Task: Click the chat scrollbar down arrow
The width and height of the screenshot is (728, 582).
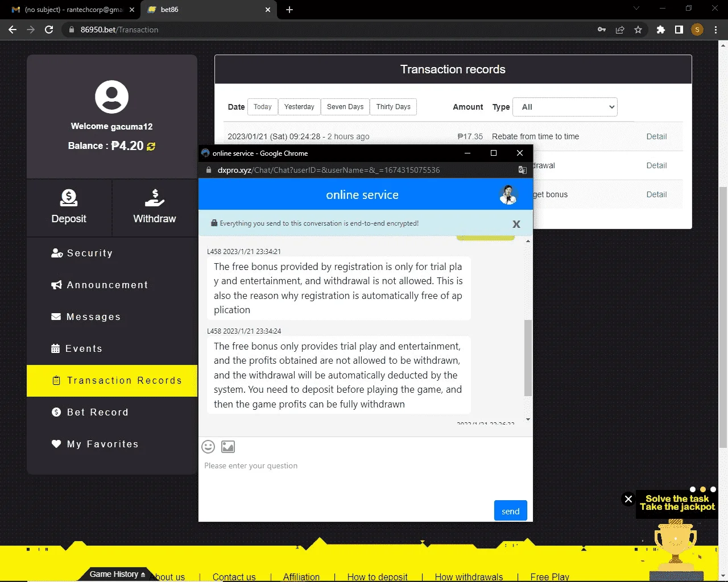Action: (x=528, y=419)
